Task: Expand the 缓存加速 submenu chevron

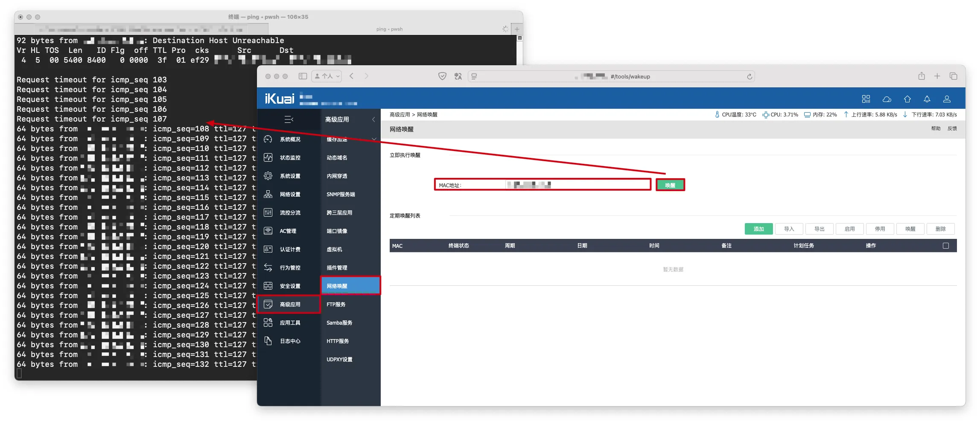Action: pyautogui.click(x=374, y=139)
